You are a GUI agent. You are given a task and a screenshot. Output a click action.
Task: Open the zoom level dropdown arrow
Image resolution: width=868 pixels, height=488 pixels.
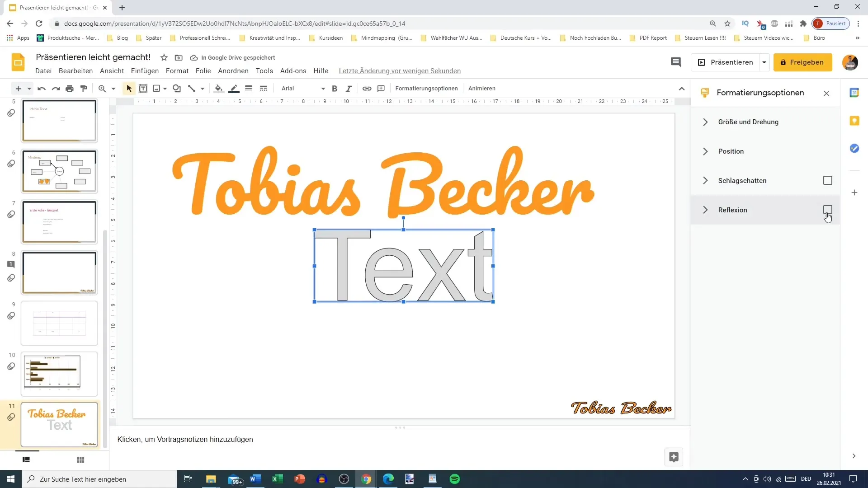[x=113, y=89]
